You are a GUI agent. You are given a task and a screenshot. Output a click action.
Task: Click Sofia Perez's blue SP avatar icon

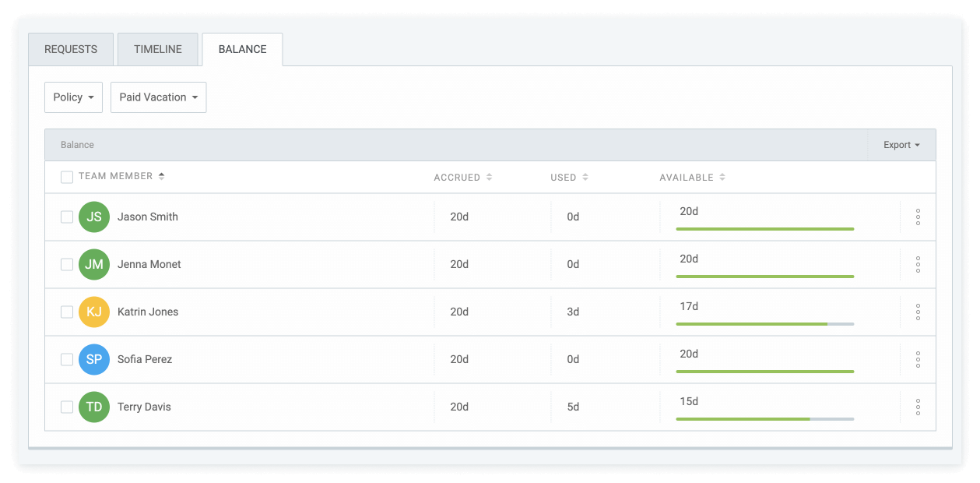point(94,359)
